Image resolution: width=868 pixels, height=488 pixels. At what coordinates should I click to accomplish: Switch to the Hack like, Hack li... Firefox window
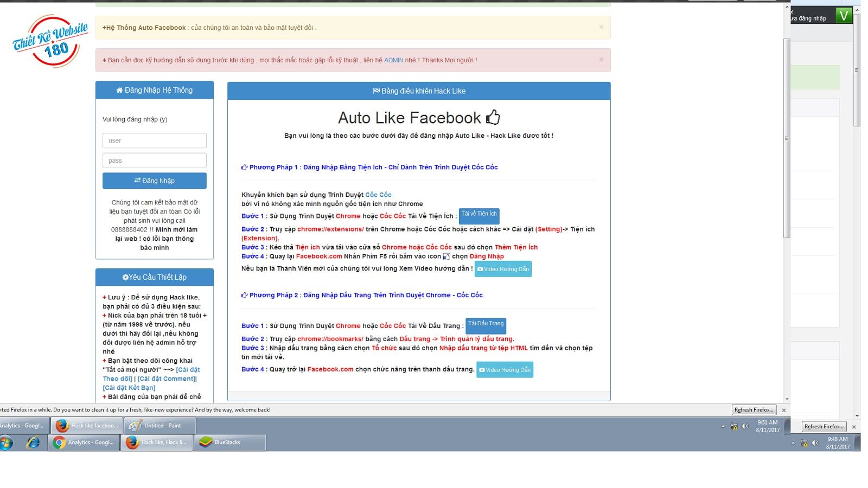(x=156, y=442)
